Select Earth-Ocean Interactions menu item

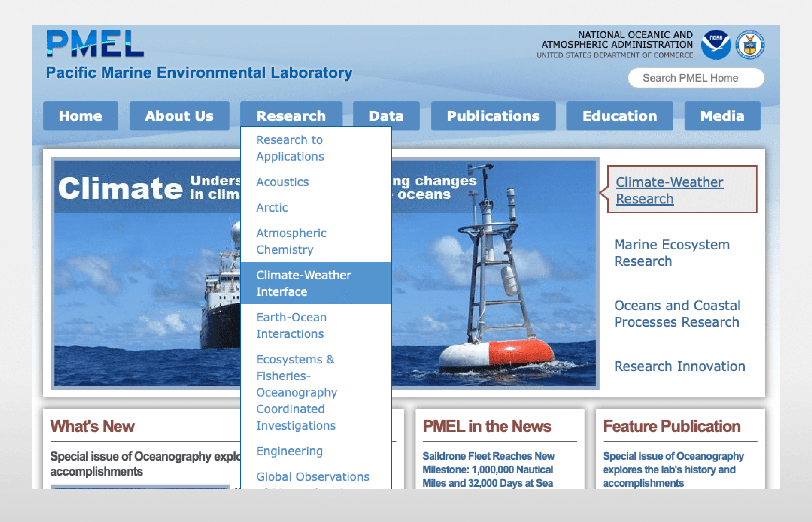(291, 325)
